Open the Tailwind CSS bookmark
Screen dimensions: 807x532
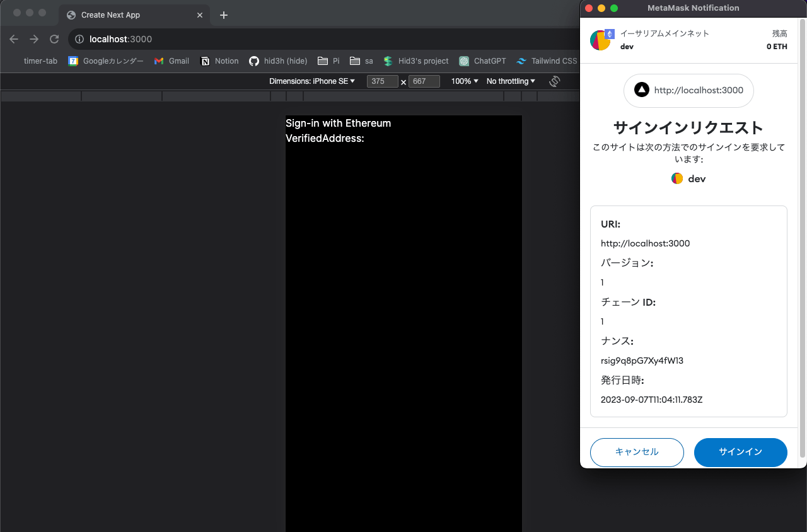[x=547, y=61]
